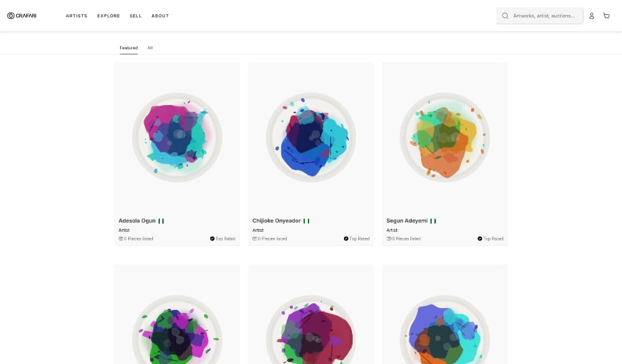Click Chijioke Onyeador's Top Rated badge
The height and width of the screenshot is (364, 622).
(x=356, y=239)
